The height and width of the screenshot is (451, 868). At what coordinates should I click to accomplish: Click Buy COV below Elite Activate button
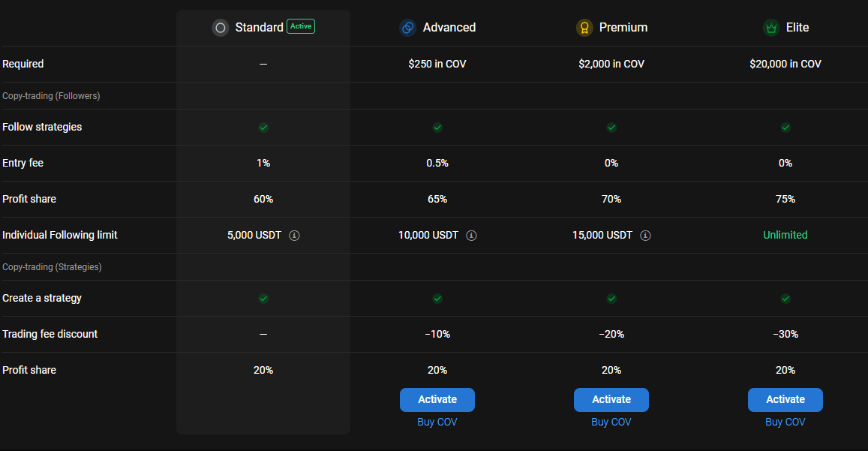pos(785,422)
